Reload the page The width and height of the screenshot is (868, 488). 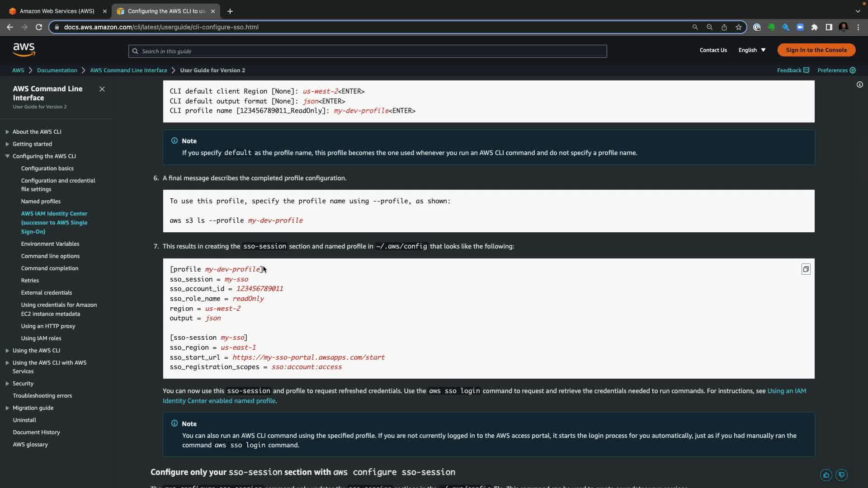(39, 27)
